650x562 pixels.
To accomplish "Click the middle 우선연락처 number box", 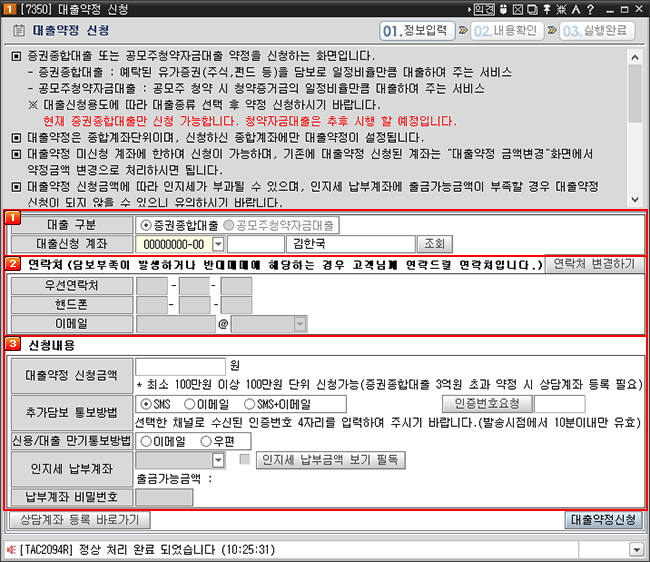I will click(x=194, y=286).
